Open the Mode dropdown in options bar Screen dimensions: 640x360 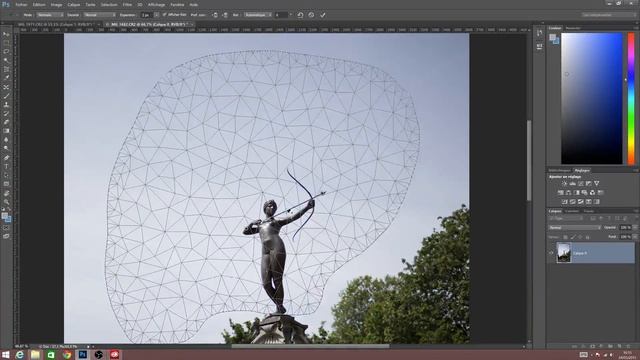[x=50, y=15]
